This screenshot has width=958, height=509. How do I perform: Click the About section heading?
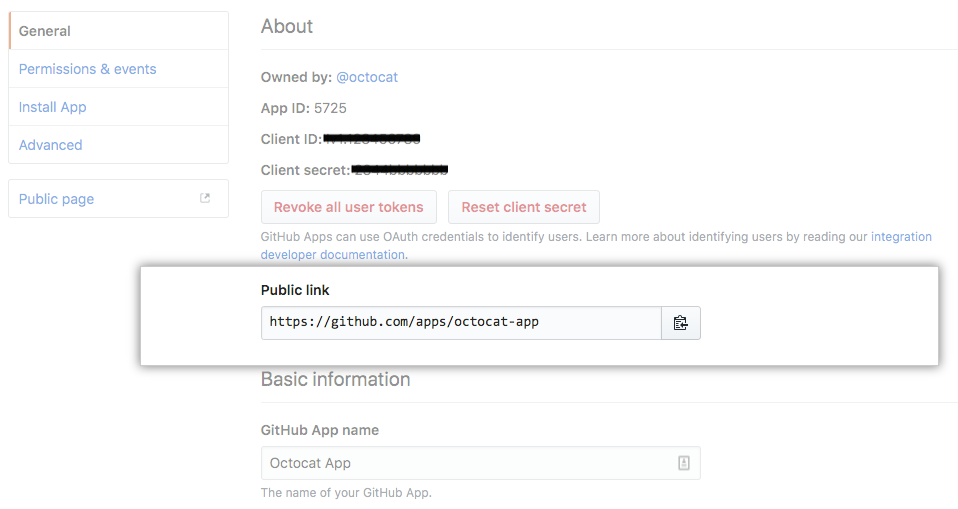point(287,27)
